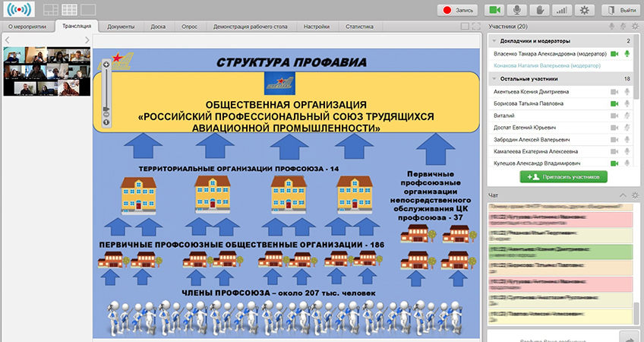Toggle Доспат Евгений Юрьевич's microphone

[x=627, y=128]
